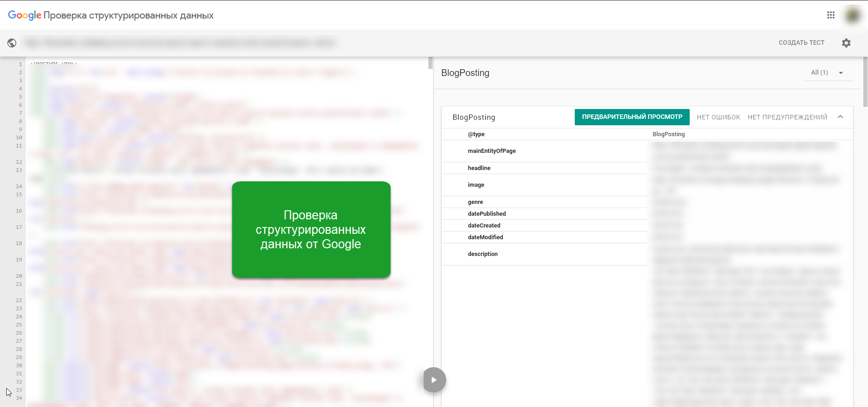Image resolution: width=868 pixels, height=407 pixels.
Task: Select the headline property row
Action: 647,168
